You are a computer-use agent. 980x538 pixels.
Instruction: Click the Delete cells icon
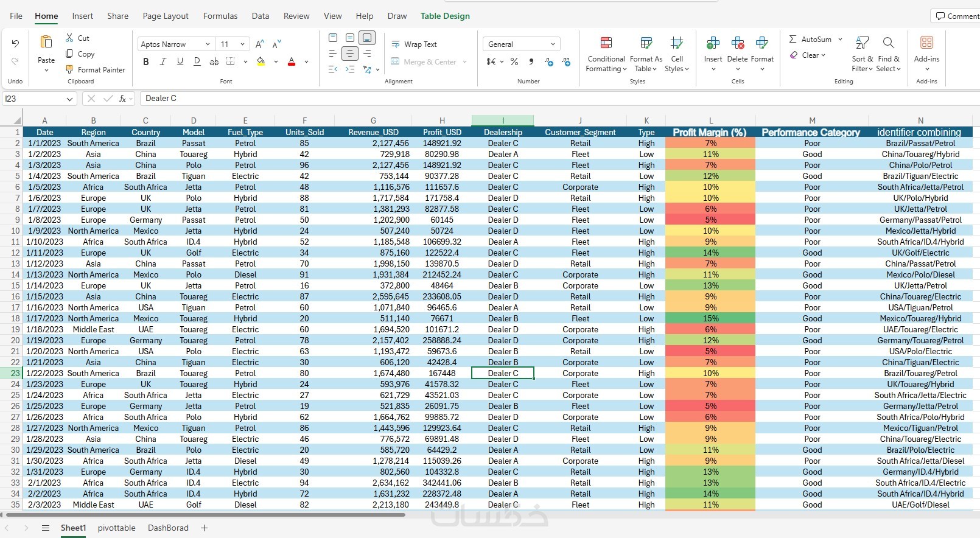click(x=737, y=43)
